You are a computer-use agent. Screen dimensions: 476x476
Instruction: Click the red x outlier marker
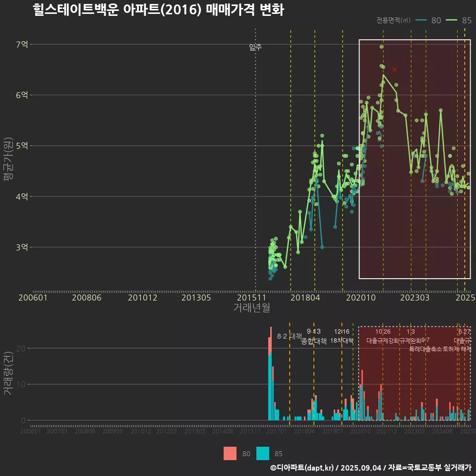coord(394,69)
